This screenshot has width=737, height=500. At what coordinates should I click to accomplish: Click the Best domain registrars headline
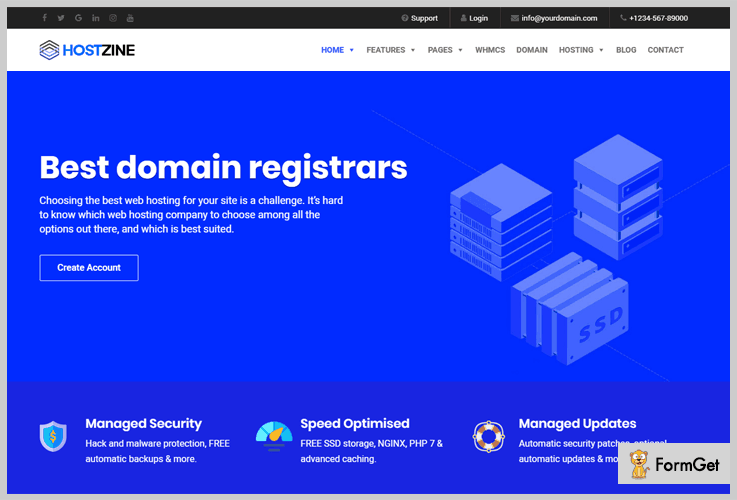tap(223, 167)
